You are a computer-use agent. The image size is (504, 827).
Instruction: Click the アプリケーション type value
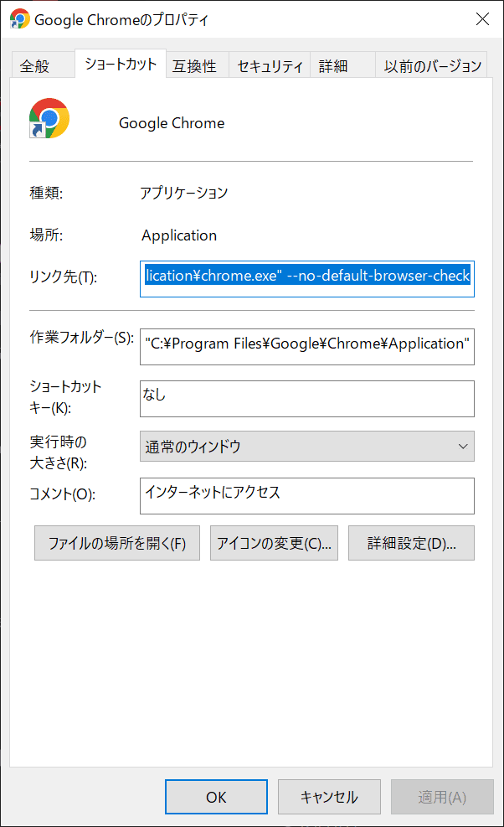[184, 193]
